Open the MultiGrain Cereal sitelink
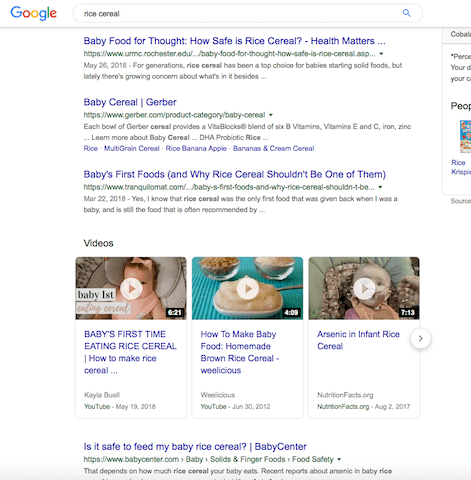Image resolution: width=471 pixels, height=480 pixels. coord(132,148)
